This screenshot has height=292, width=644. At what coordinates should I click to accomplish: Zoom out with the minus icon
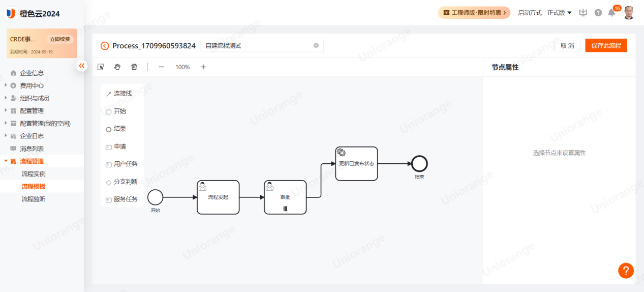[161, 67]
